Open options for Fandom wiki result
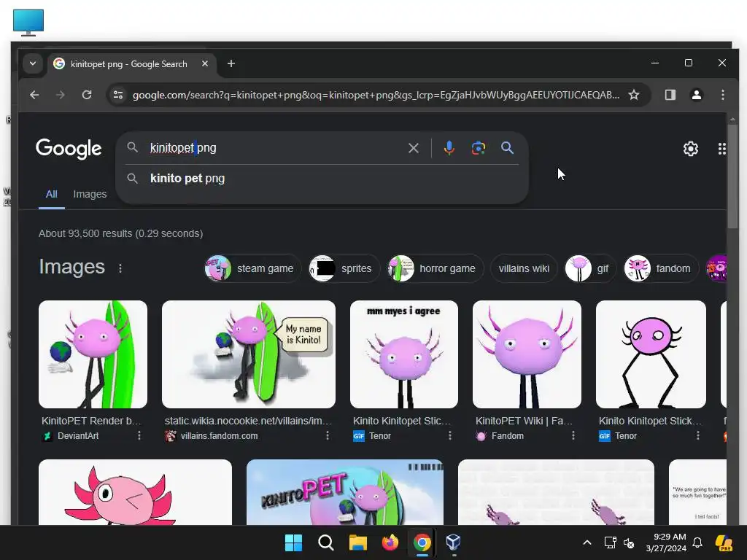 click(x=573, y=435)
